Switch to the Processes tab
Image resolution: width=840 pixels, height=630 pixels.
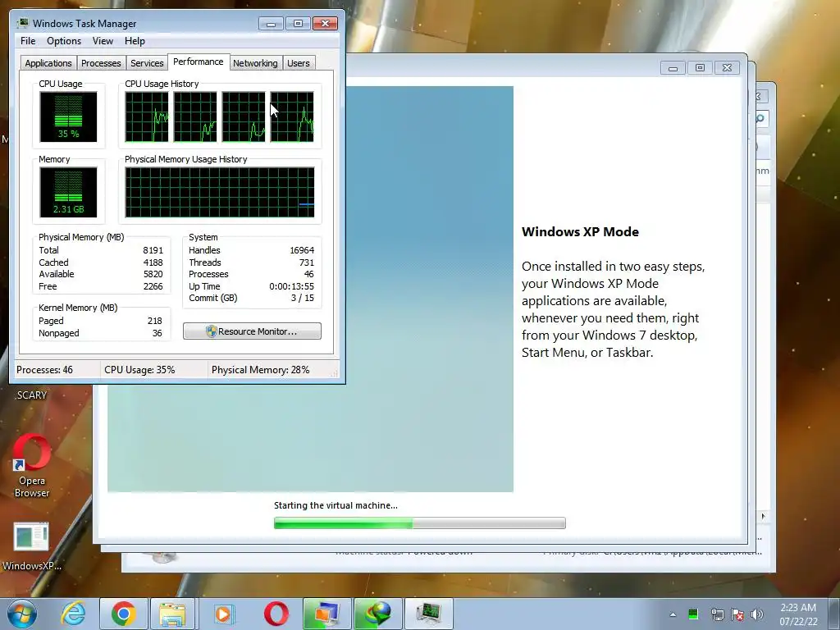(x=101, y=63)
